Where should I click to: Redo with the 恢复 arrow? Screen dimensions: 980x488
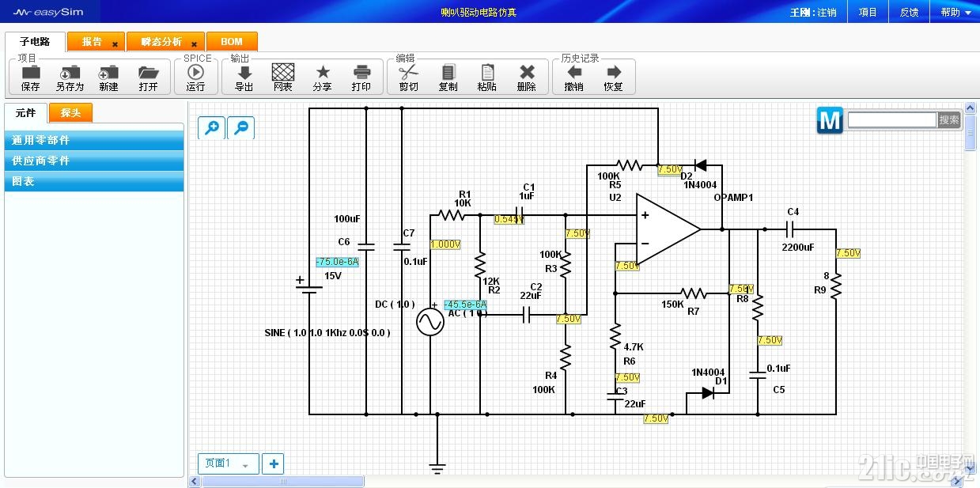click(x=613, y=72)
